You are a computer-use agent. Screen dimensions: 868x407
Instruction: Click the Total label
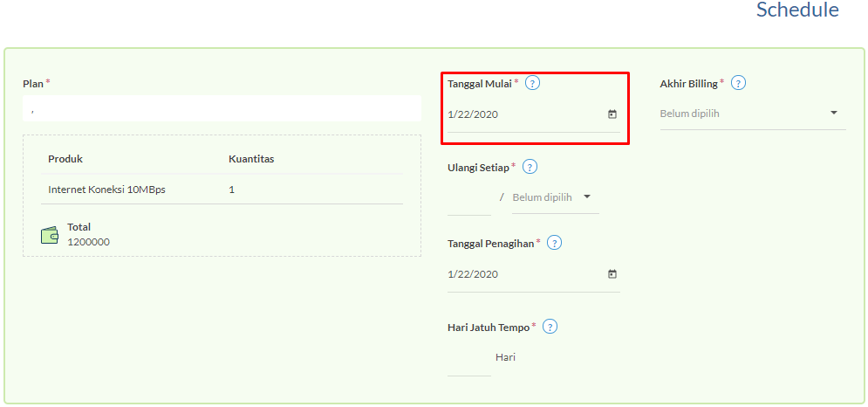[x=79, y=227]
